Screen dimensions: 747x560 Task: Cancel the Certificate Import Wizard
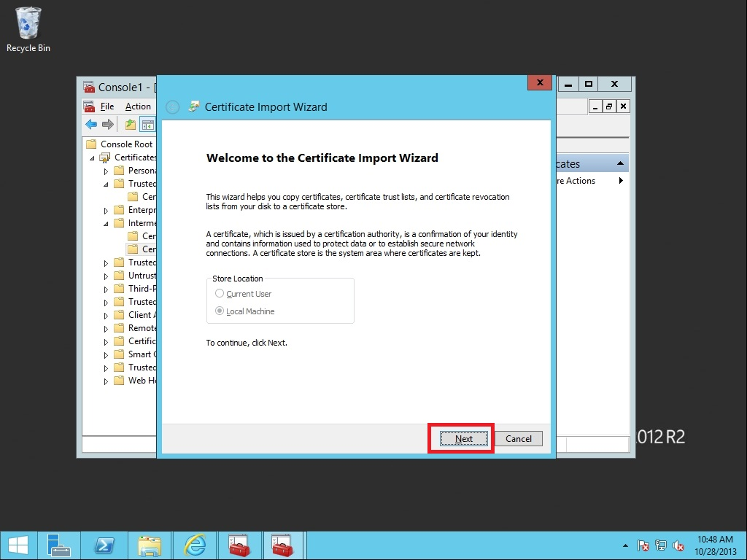pos(518,438)
